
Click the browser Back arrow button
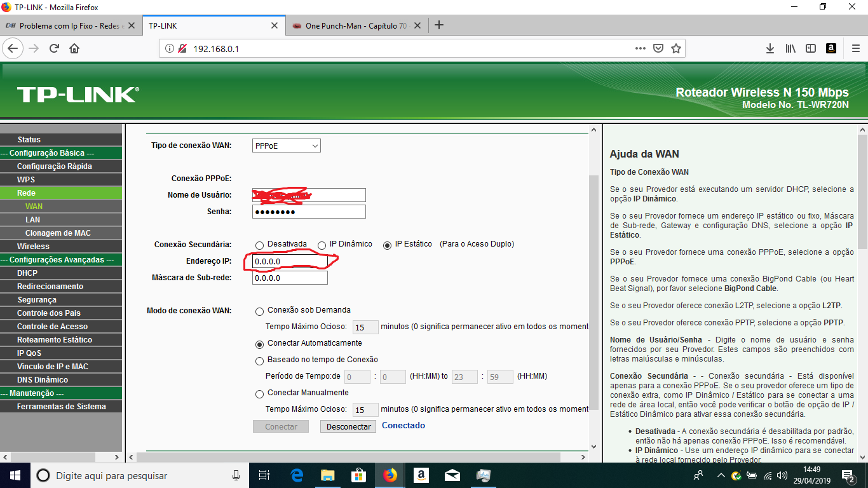[x=13, y=48]
